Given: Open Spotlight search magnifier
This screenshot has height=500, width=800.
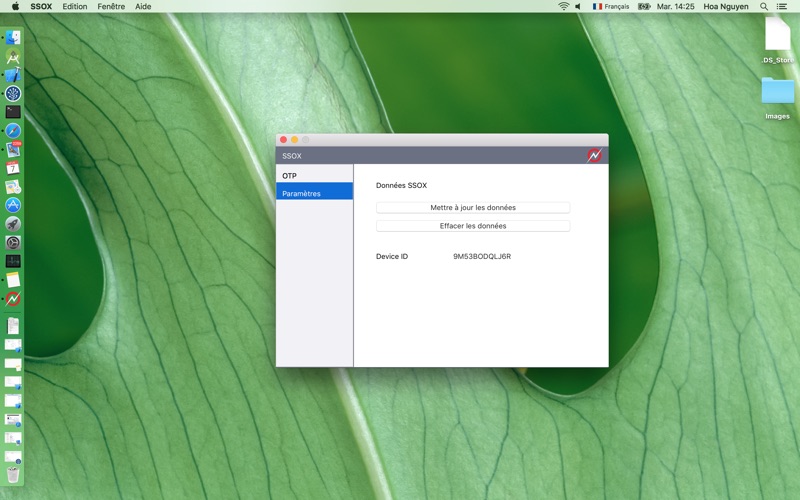Looking at the screenshot, I should coord(764,6).
